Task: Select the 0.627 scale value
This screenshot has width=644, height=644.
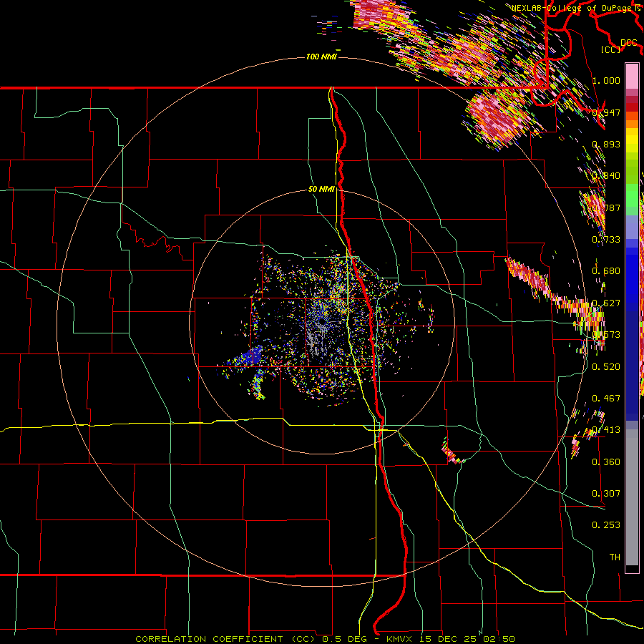Action: click(x=606, y=303)
